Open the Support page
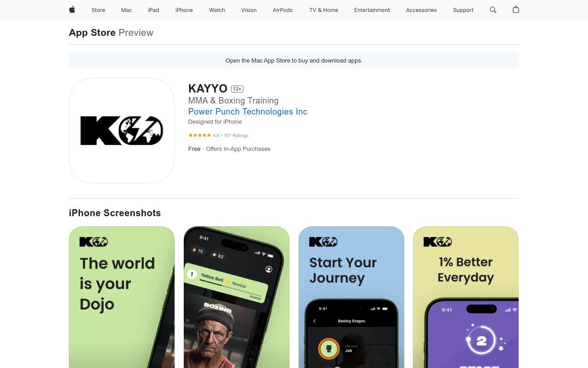Image resolution: width=588 pixels, height=368 pixels. pos(463,10)
